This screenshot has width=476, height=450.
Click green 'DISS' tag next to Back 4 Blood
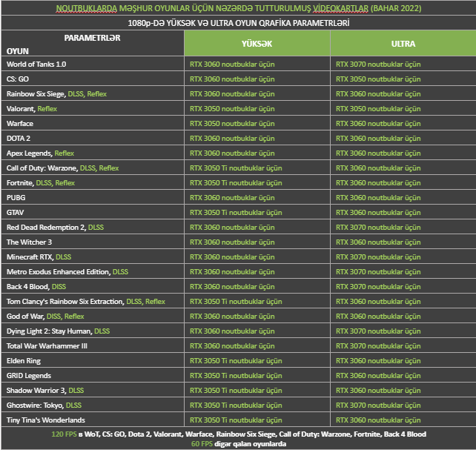point(59,287)
